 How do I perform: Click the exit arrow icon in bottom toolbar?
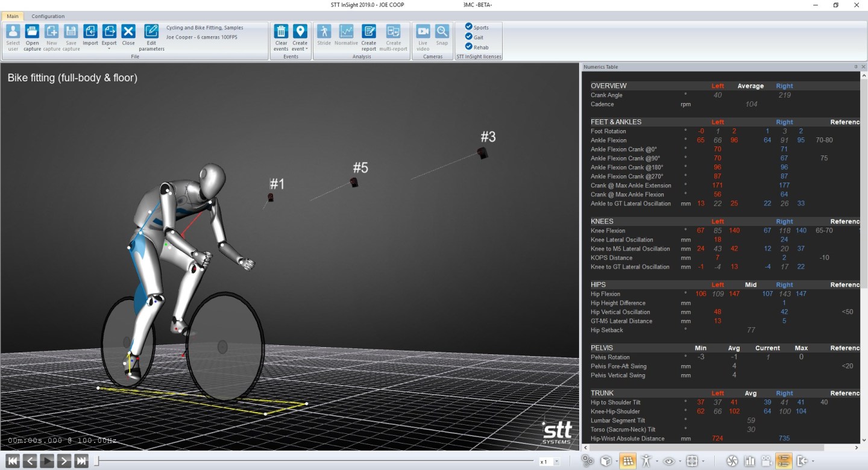point(802,461)
